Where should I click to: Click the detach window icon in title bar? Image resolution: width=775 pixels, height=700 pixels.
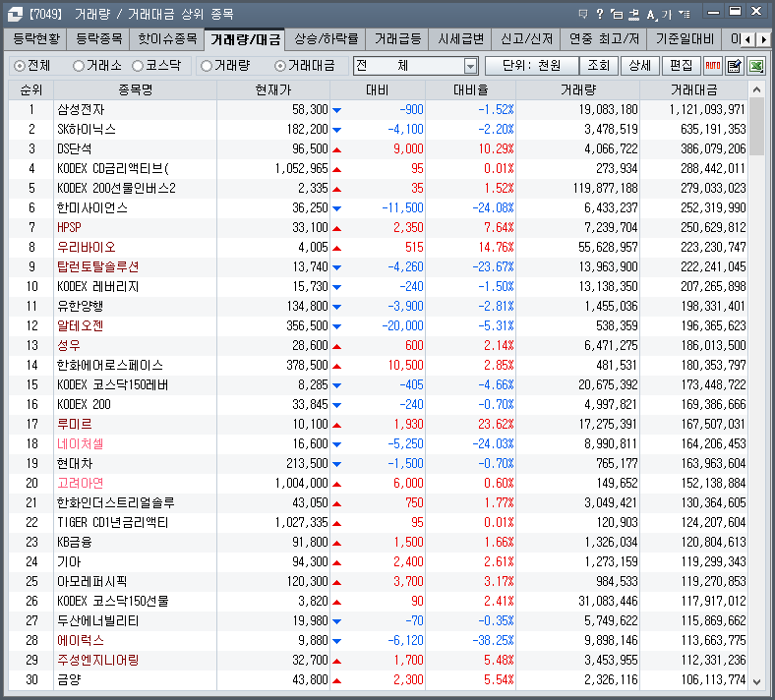click(x=617, y=14)
